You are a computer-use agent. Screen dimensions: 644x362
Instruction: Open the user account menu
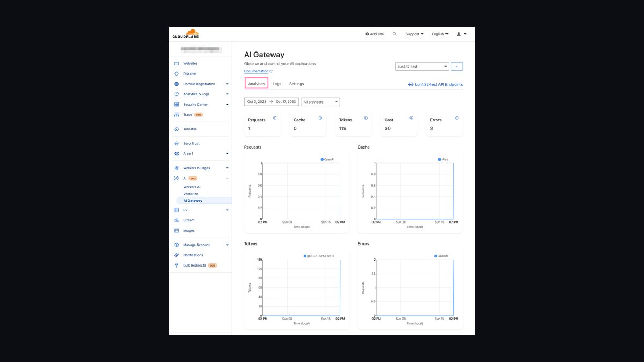pyautogui.click(x=462, y=34)
